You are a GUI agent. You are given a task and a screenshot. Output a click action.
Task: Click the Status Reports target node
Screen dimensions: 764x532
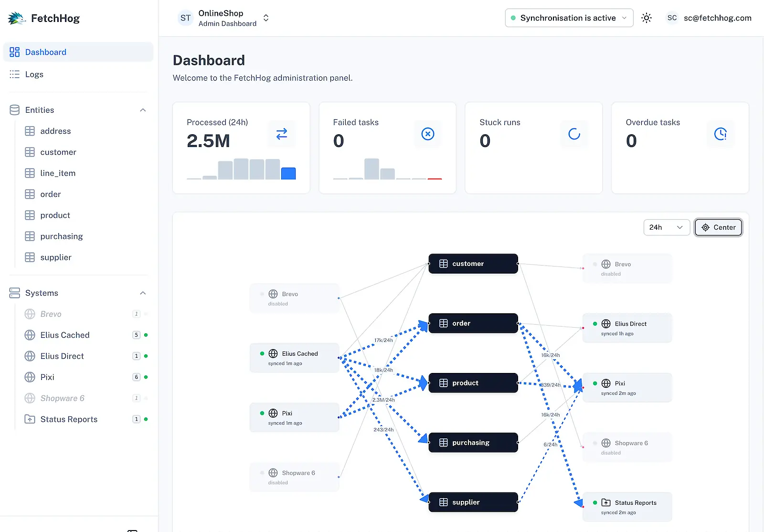(627, 507)
